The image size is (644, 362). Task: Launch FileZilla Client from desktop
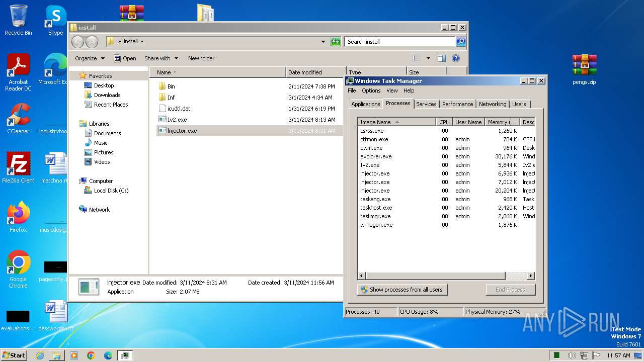[18, 167]
